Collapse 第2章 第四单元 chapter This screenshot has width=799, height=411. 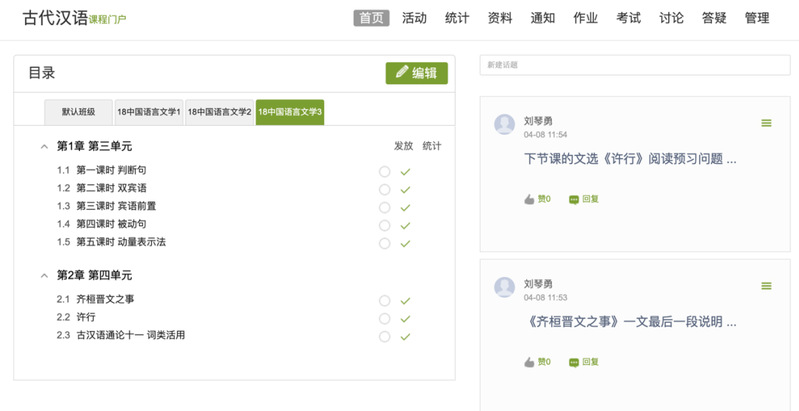tap(44, 275)
